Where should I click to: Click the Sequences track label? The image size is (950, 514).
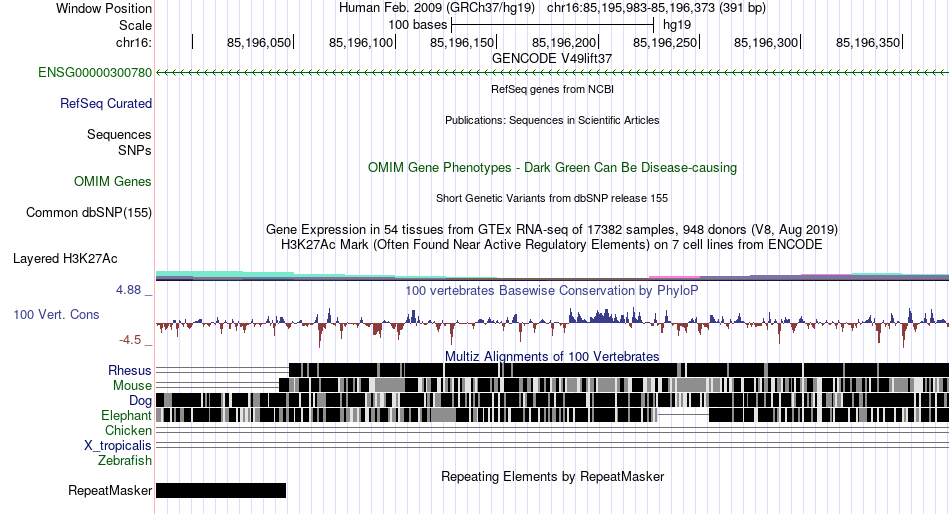(119, 135)
